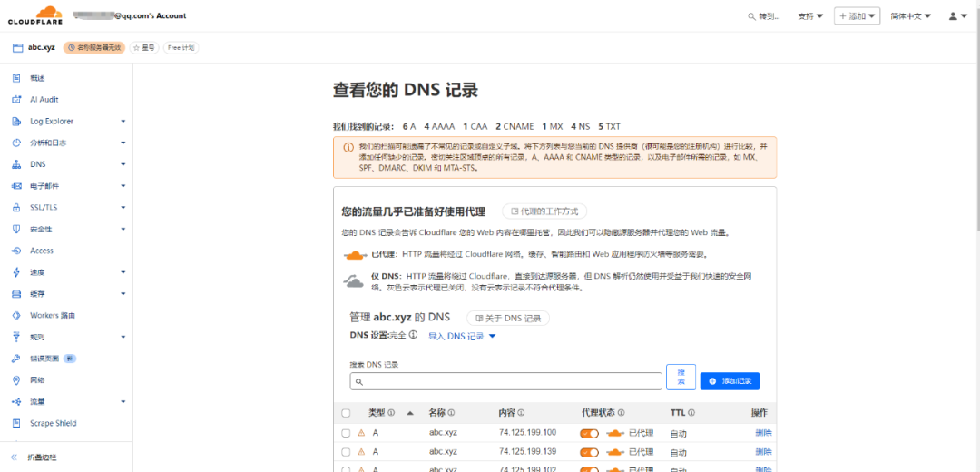Click the 规则 filter icon
The height and width of the screenshot is (472, 980).
17,337
